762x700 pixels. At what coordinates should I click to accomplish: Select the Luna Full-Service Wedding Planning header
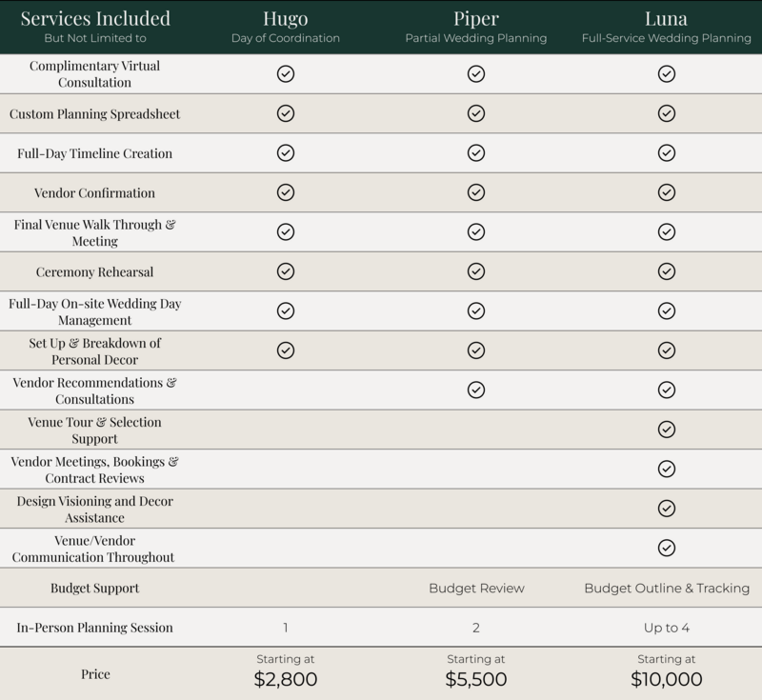click(x=667, y=27)
